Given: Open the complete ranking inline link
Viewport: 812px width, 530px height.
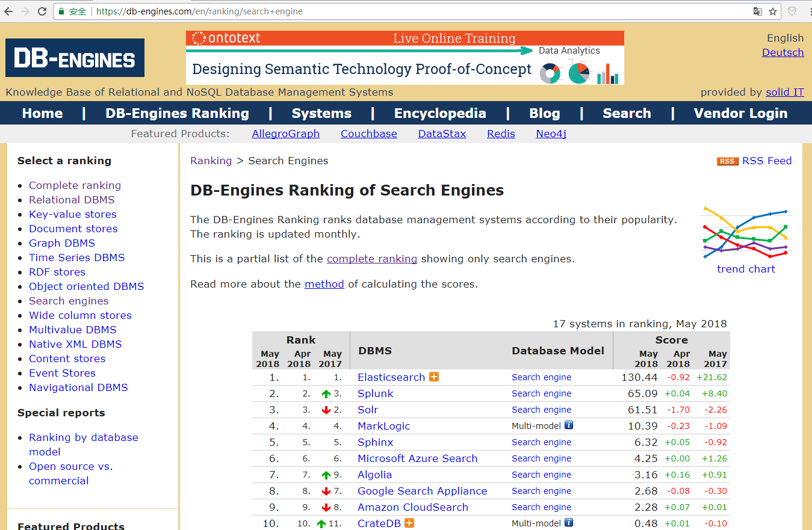Looking at the screenshot, I should point(372,259).
